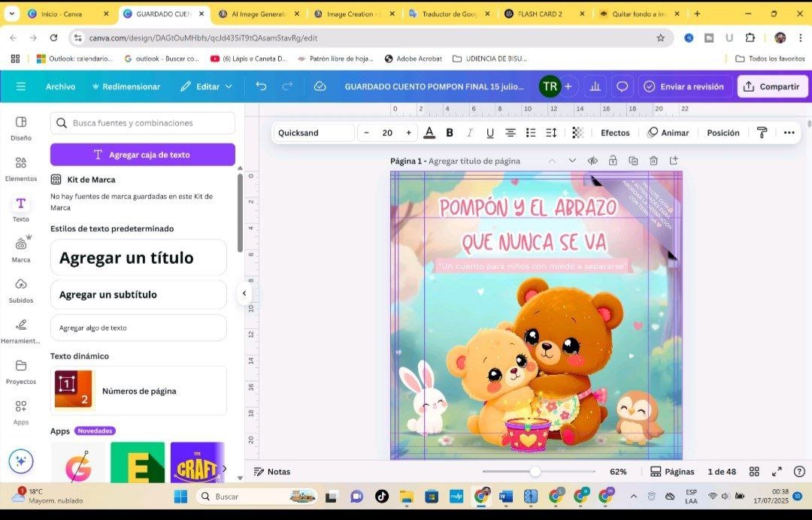Adjust the zoom slider at the bottom
This screenshot has height=520, width=812.
point(535,471)
